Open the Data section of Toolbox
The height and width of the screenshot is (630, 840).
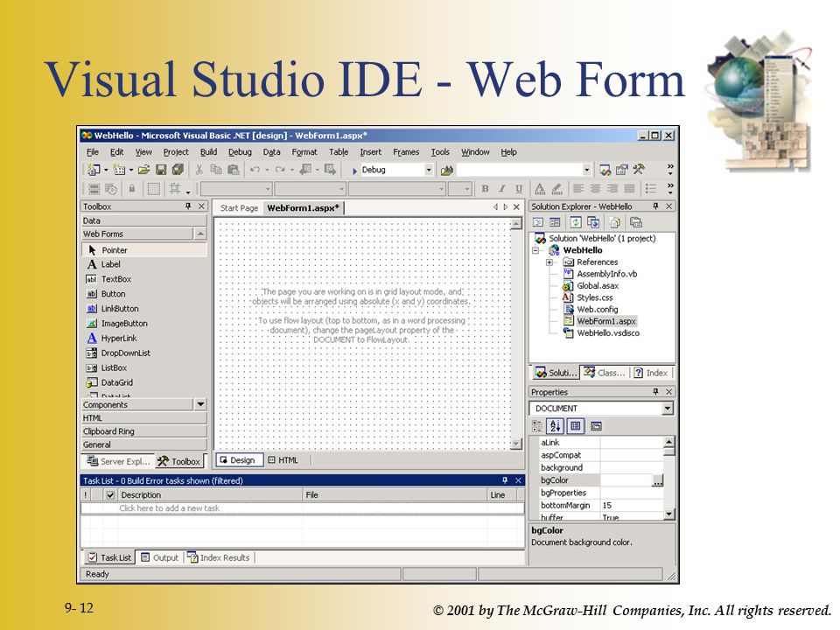(x=144, y=220)
